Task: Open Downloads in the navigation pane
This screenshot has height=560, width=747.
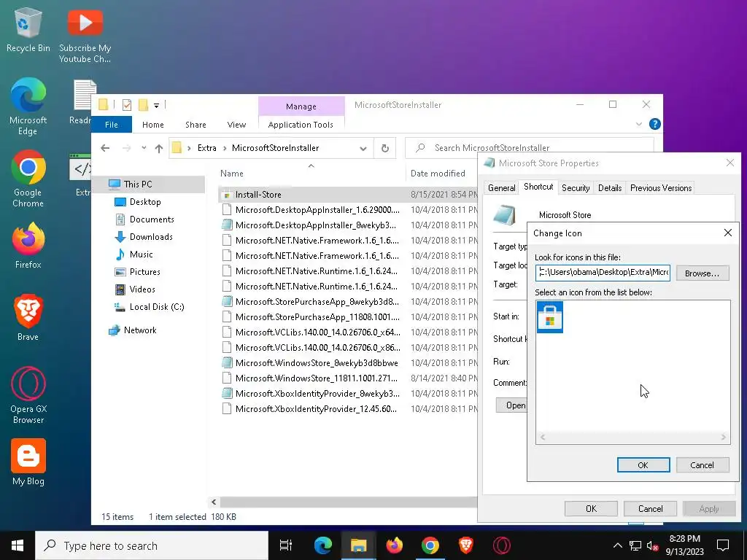Action: click(x=151, y=237)
